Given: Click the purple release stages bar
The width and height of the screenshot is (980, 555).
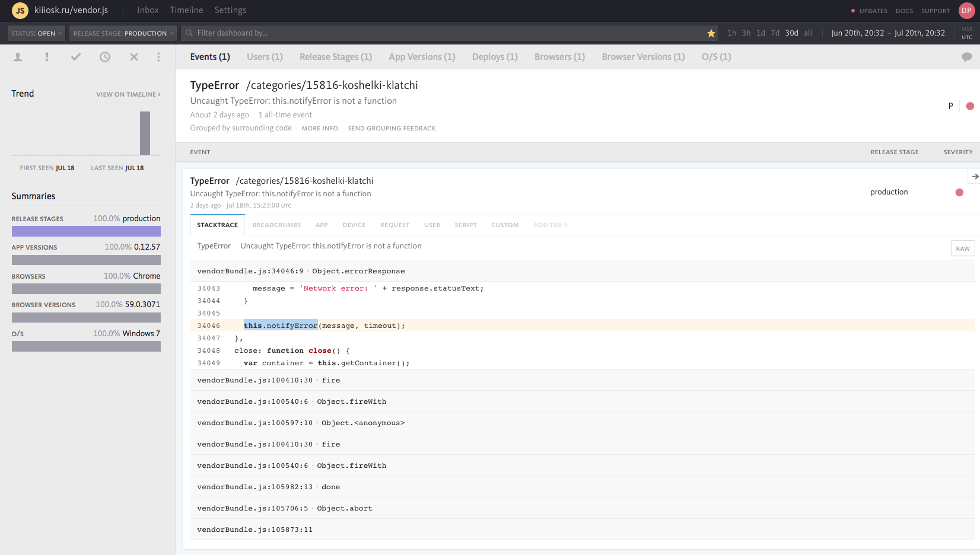Looking at the screenshot, I should (86, 231).
